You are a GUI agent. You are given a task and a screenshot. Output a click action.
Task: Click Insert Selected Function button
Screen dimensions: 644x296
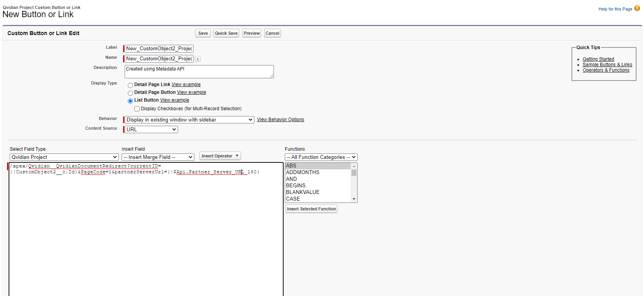point(311,209)
